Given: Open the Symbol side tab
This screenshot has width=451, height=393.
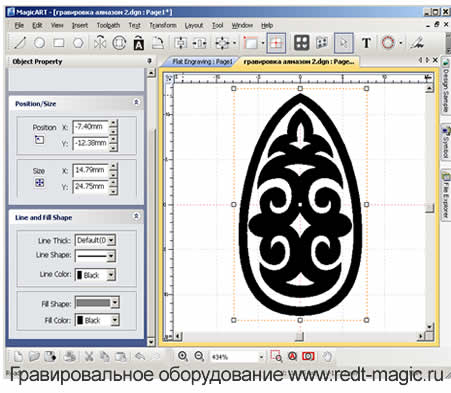Looking at the screenshot, I should point(445,142).
